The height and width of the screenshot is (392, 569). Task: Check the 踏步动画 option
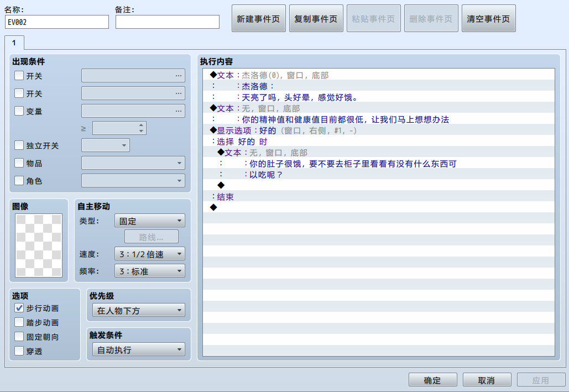[x=19, y=322]
